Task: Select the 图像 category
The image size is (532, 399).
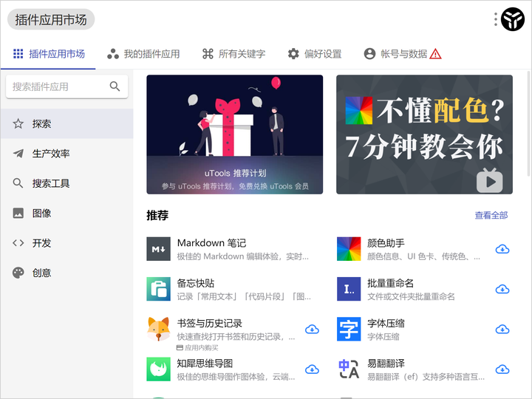Action: [66, 213]
